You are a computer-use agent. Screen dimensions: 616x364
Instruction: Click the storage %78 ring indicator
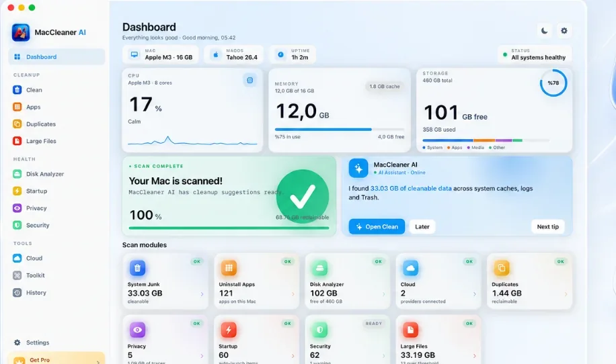tap(553, 83)
